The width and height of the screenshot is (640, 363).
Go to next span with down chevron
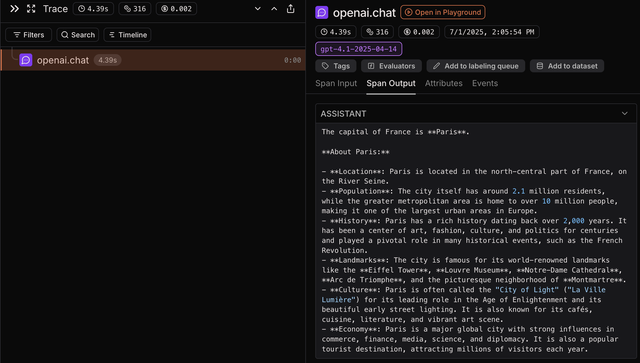(258, 9)
